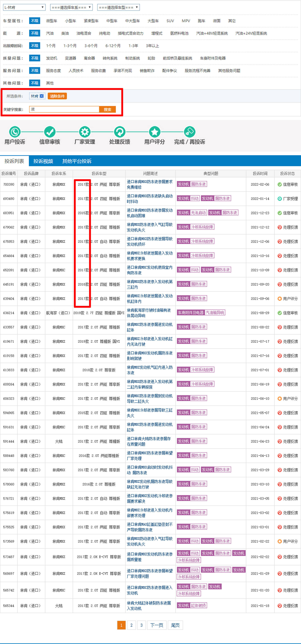Remove the 林肯 filter with X icon

pyautogui.click(x=42, y=96)
